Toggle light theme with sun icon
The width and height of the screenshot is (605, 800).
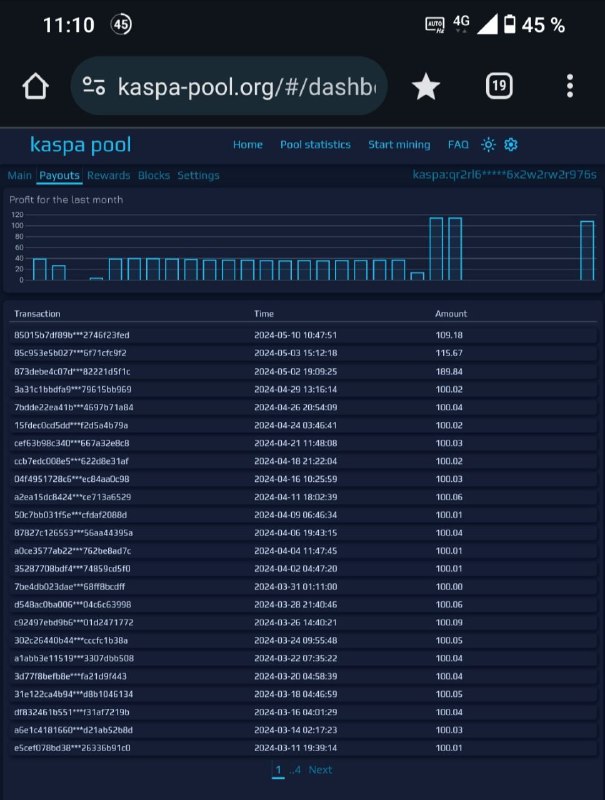tap(488, 145)
